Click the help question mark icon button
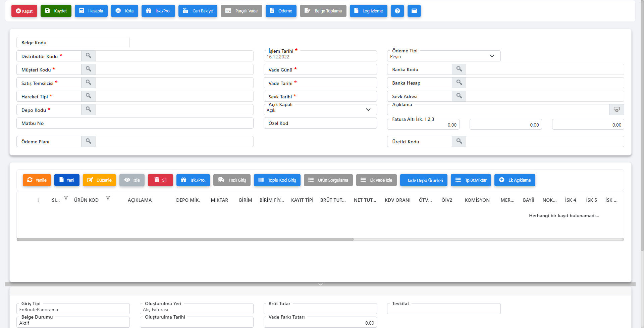The width and height of the screenshot is (644, 328). pos(397,11)
